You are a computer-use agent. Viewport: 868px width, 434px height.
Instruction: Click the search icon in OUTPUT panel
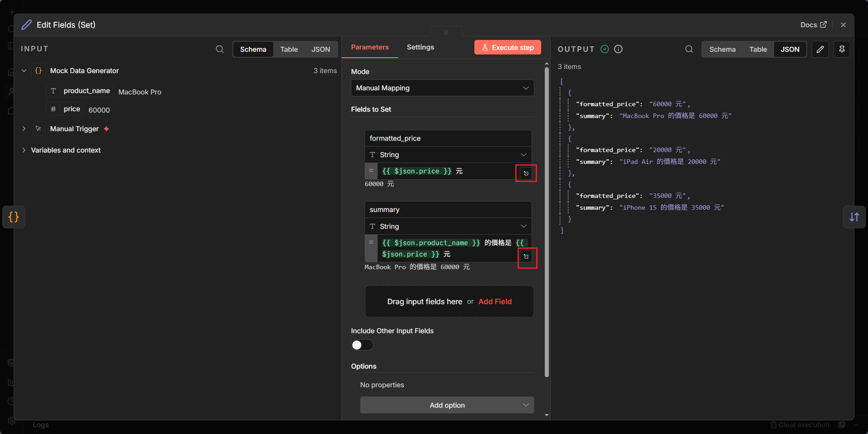tap(689, 49)
